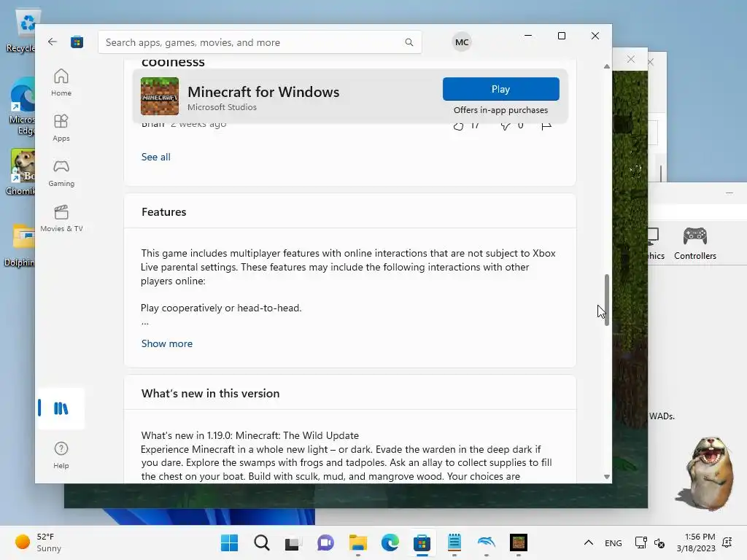Open Gaming in the Store sidebar
Screen dimensions: 747x560
[x=61, y=173]
